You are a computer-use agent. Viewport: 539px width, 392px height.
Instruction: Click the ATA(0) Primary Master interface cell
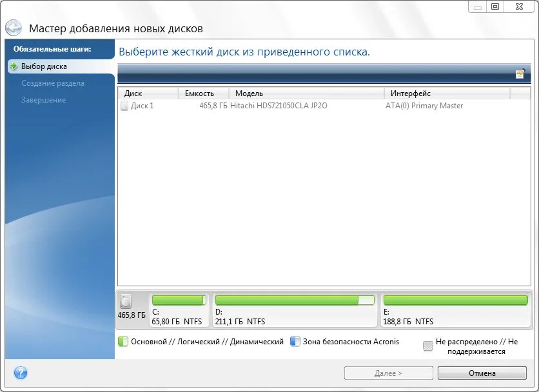click(424, 106)
